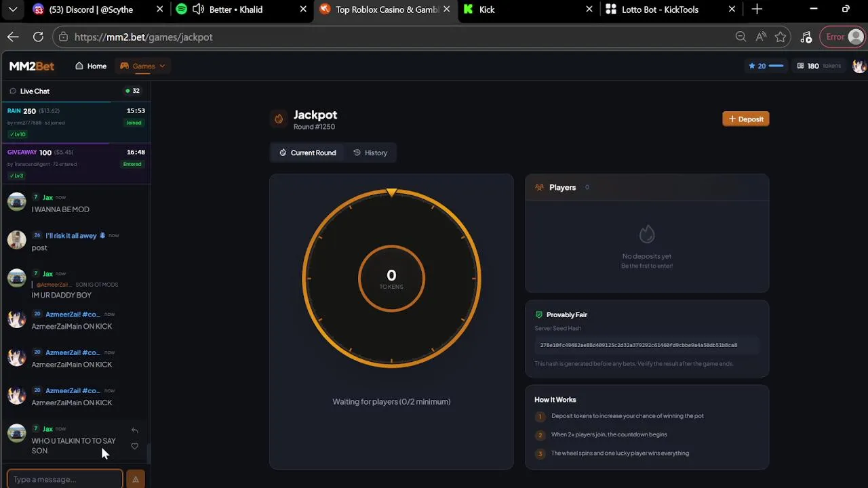This screenshot has height=488, width=868.
Task: Open the tab search chevron at top left
Action: click(x=13, y=9)
